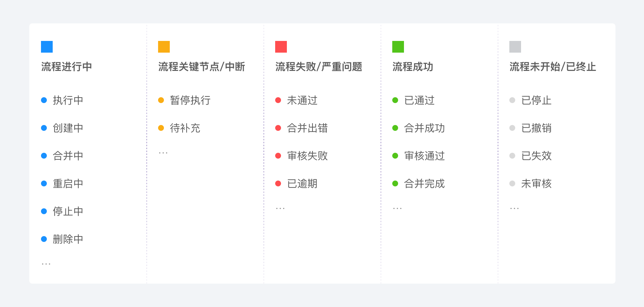644x307 pixels.
Task: Click the 流程关键节点/中断 heading
Action: coord(202,67)
